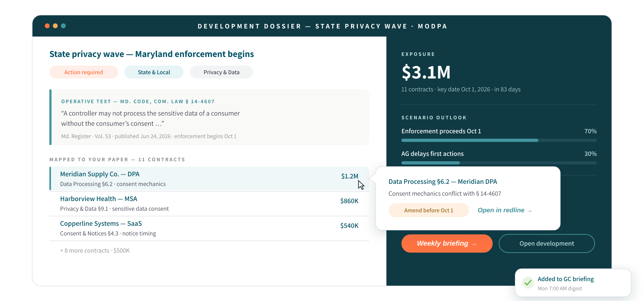
Task: Click the Open development button
Action: click(547, 243)
